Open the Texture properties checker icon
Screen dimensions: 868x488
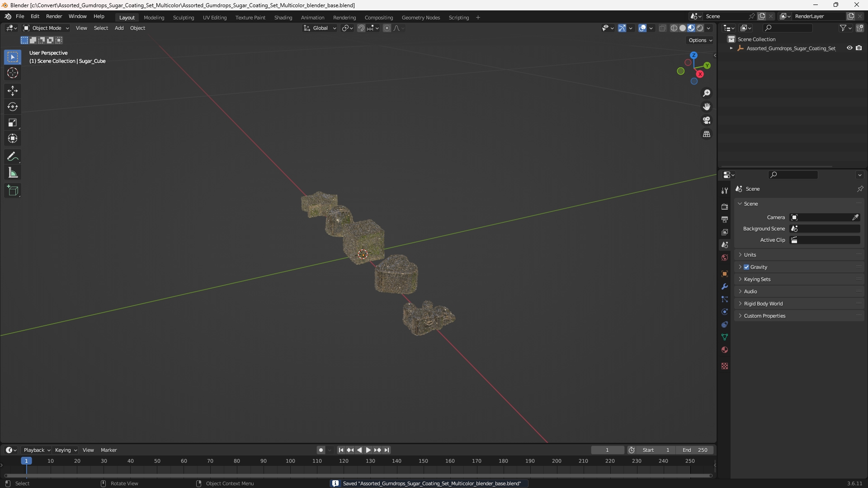click(x=725, y=366)
